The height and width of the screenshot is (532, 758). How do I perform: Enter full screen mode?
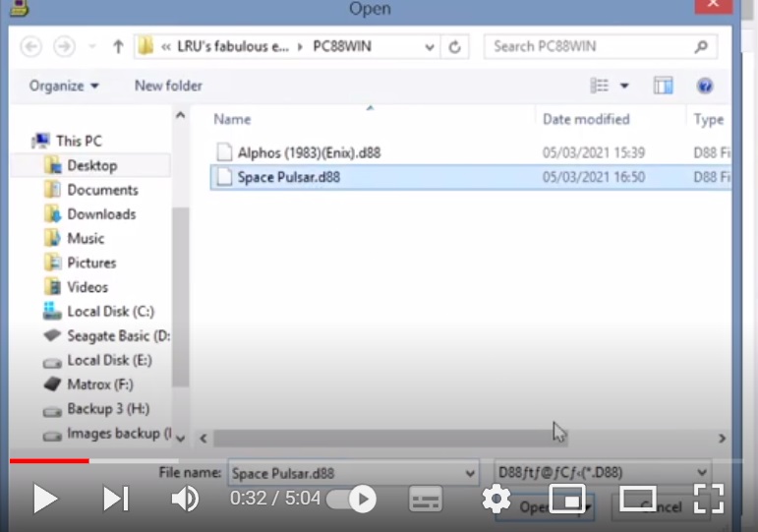coord(709,500)
